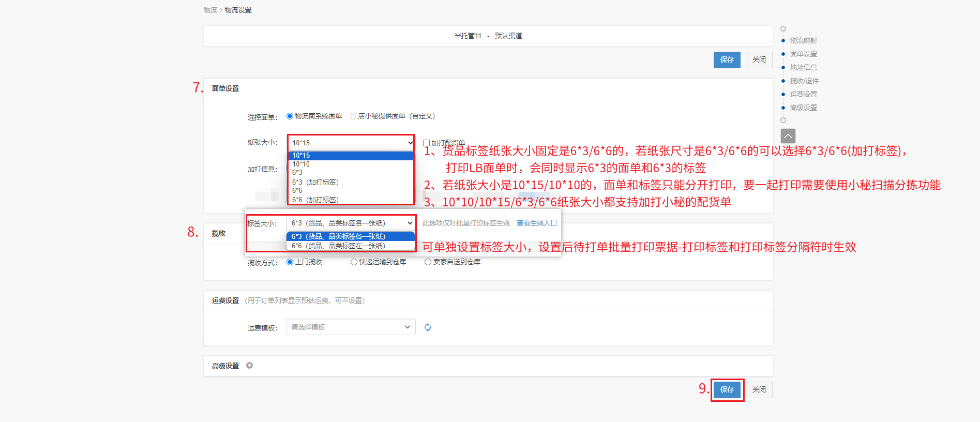Select the 店小秘提供面单 (自定义) radio option

(353, 116)
